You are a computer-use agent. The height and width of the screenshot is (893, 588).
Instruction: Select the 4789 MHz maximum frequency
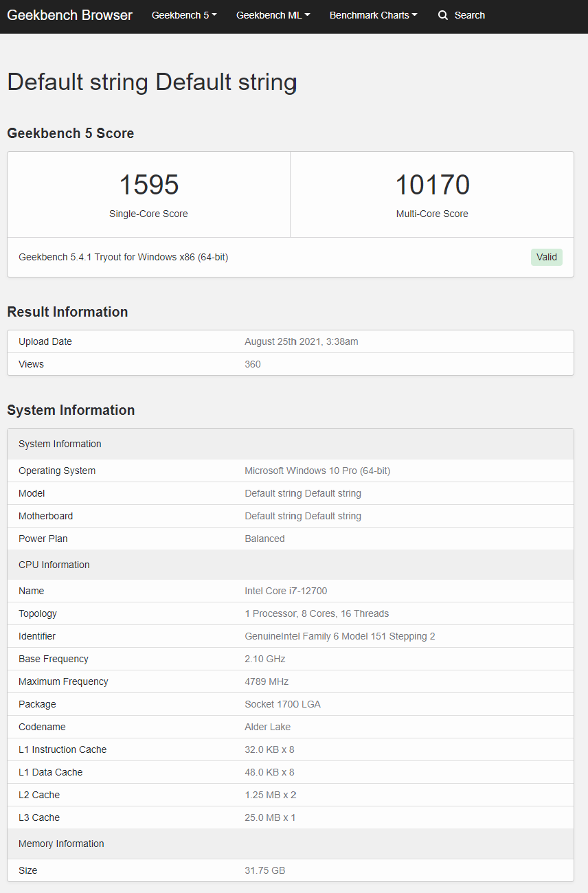[x=267, y=681]
